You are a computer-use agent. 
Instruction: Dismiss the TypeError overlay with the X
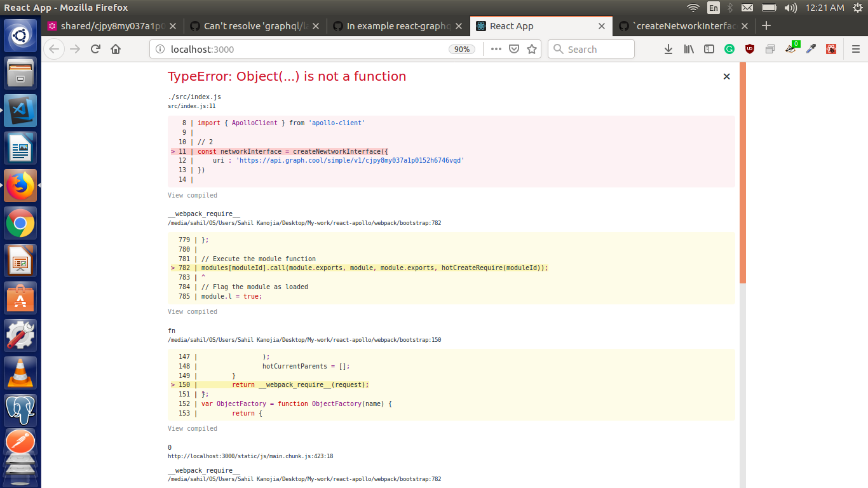tap(726, 76)
